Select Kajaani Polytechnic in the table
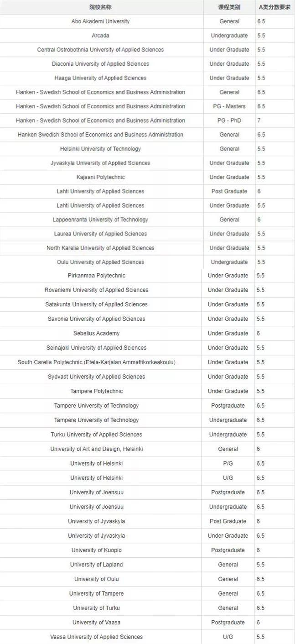The width and height of the screenshot is (295, 644). point(100,177)
